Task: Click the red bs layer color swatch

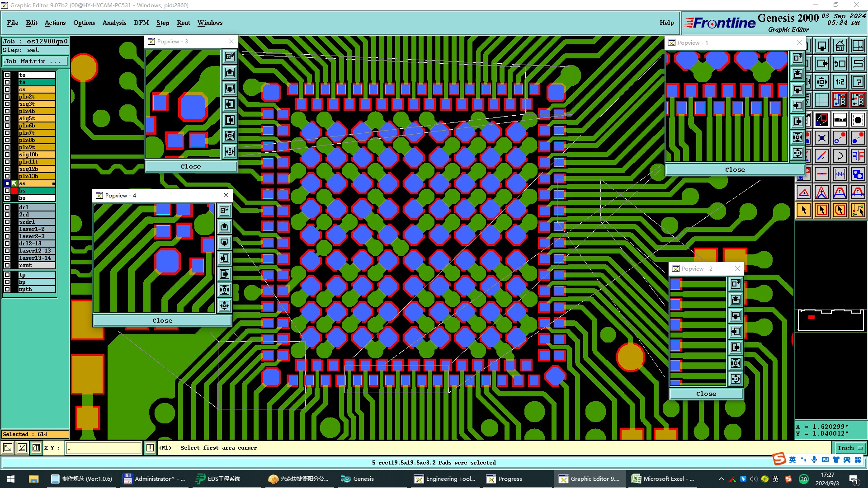Action: click(14, 191)
